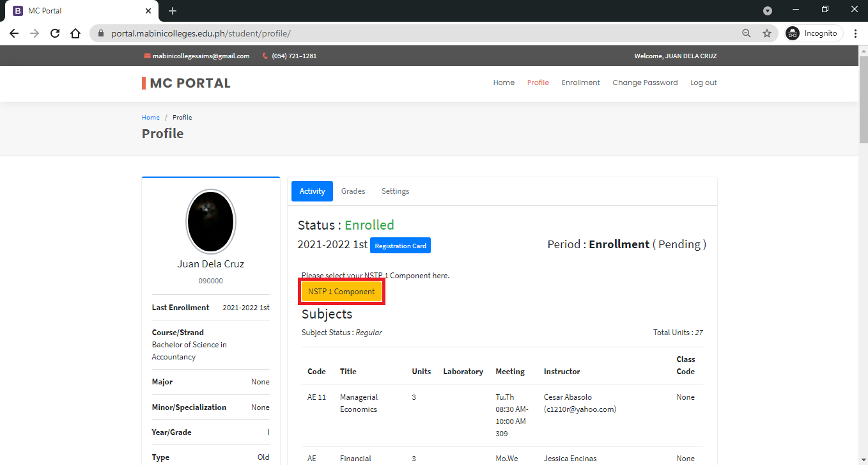Open the Chrome three-dot menu
This screenshot has height=465, width=868.
click(x=855, y=33)
